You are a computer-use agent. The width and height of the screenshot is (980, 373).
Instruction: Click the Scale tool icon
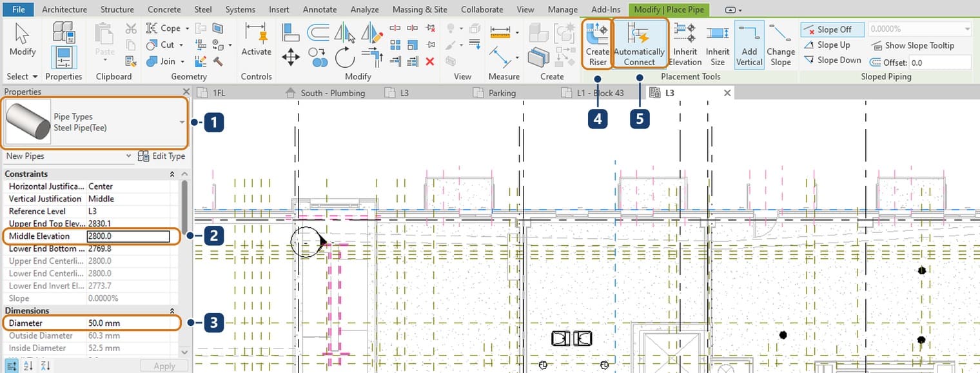click(x=413, y=45)
